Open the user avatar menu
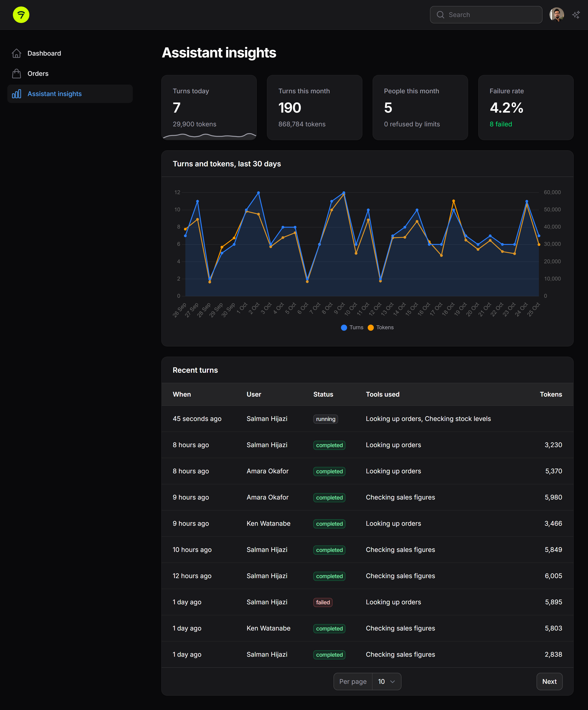 click(x=557, y=15)
